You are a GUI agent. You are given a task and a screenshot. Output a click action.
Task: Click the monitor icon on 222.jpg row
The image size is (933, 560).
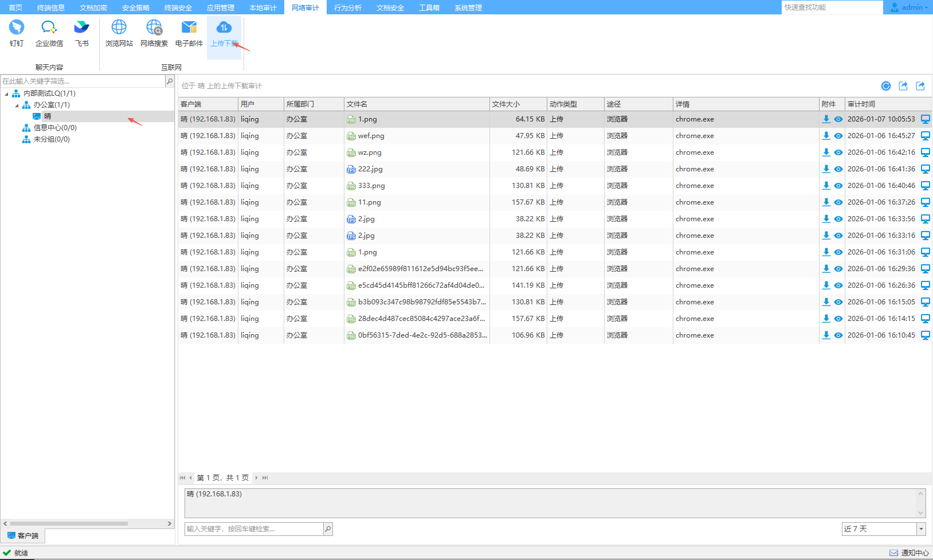click(x=925, y=169)
